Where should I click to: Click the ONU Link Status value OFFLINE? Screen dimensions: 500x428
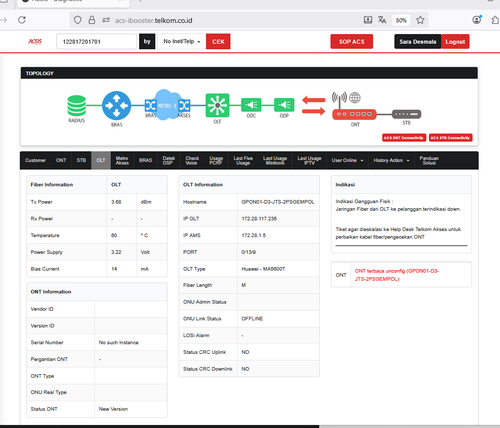252,319
